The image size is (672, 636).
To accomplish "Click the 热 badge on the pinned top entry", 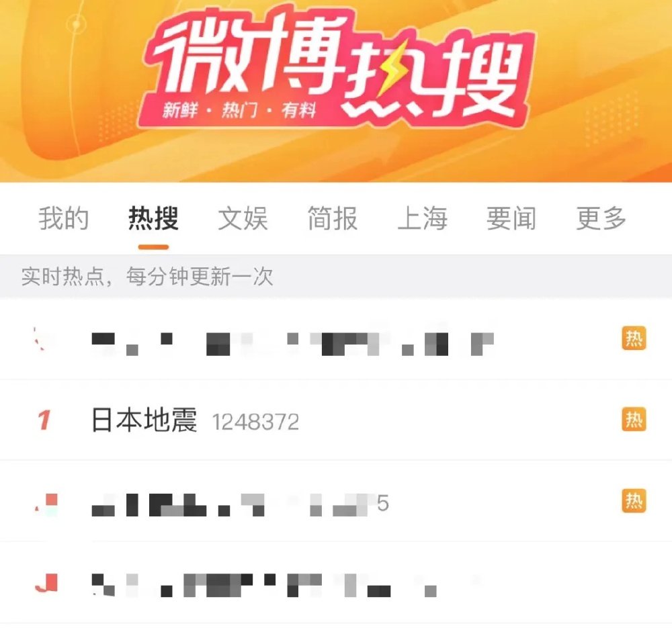I will point(634,338).
